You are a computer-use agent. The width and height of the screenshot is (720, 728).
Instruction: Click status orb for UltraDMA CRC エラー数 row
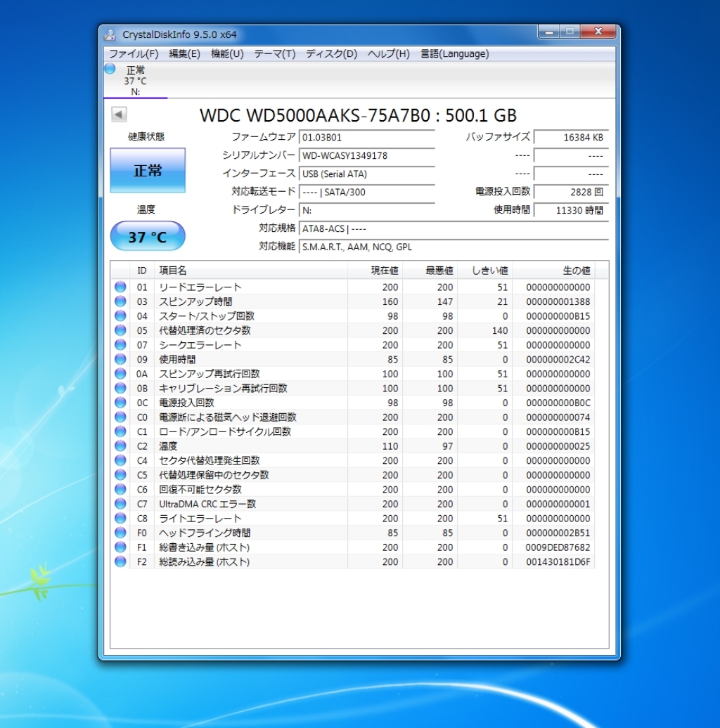tap(120, 504)
